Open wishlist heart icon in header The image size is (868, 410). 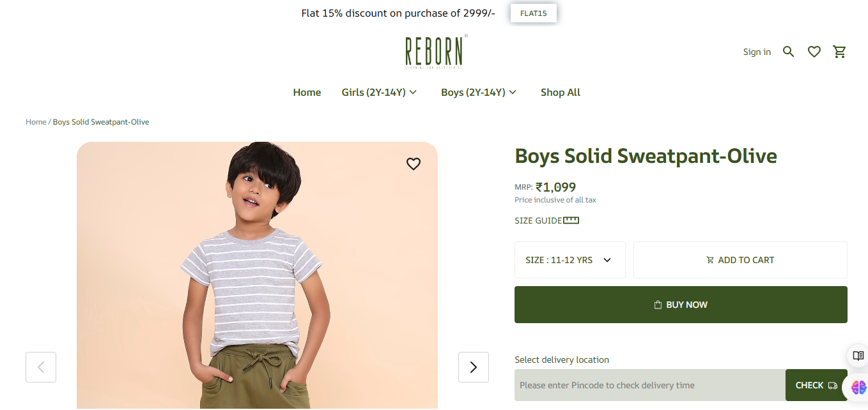[x=814, y=52]
